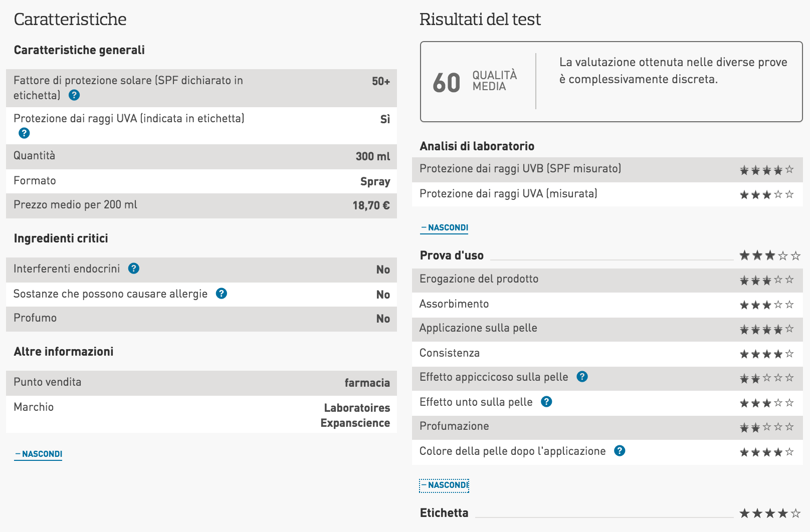810x532 pixels.
Task: Click the Analisi di laboratorio heading
Action: click(477, 146)
